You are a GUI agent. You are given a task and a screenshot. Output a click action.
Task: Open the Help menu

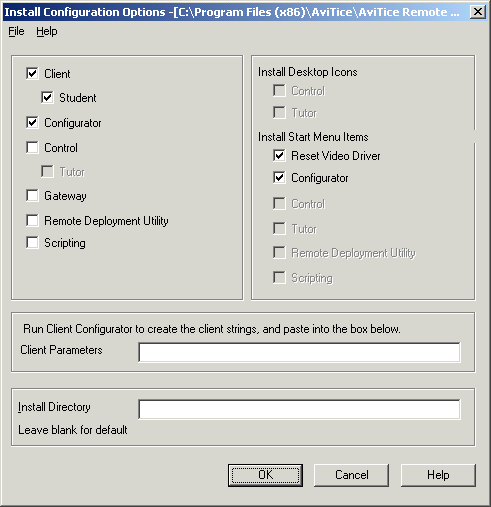coord(47,31)
